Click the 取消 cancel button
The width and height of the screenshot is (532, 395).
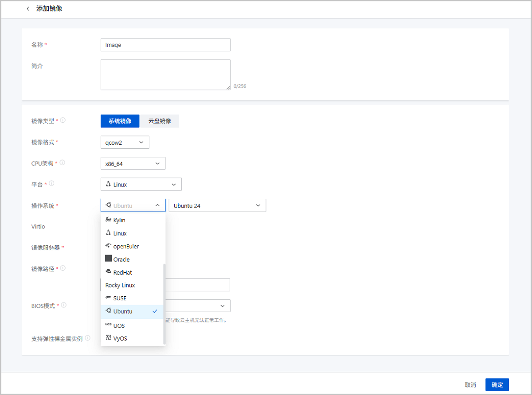click(470, 385)
